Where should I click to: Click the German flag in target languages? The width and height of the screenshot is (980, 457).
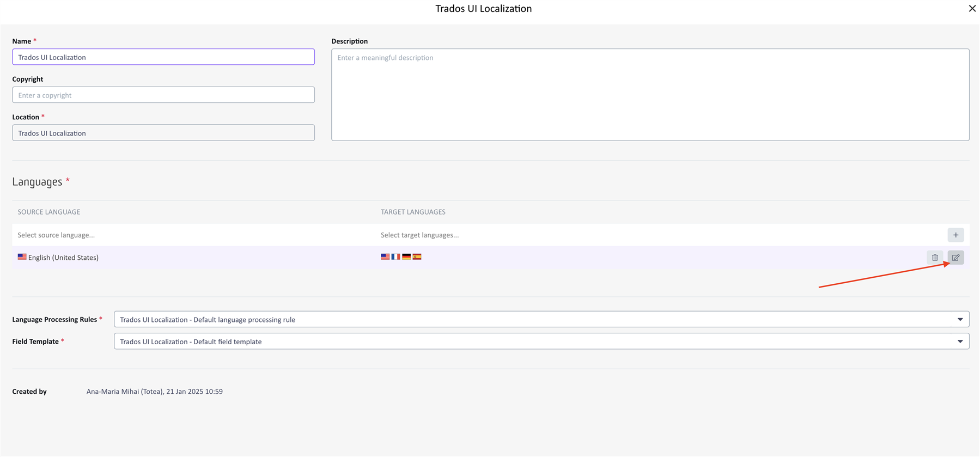click(x=406, y=257)
